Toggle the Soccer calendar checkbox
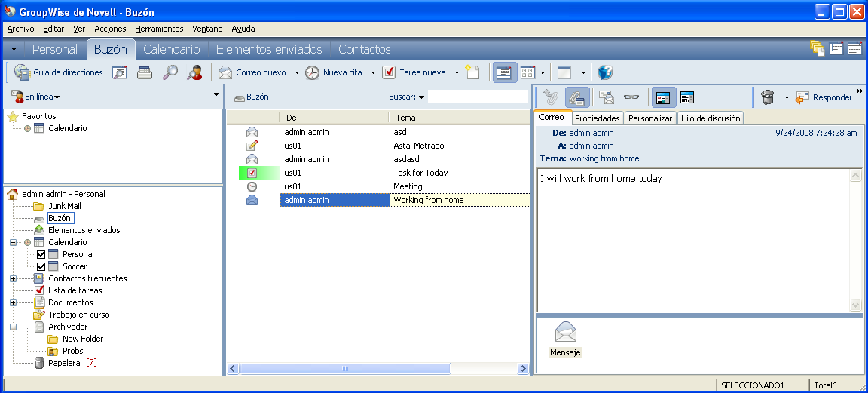 (41, 266)
